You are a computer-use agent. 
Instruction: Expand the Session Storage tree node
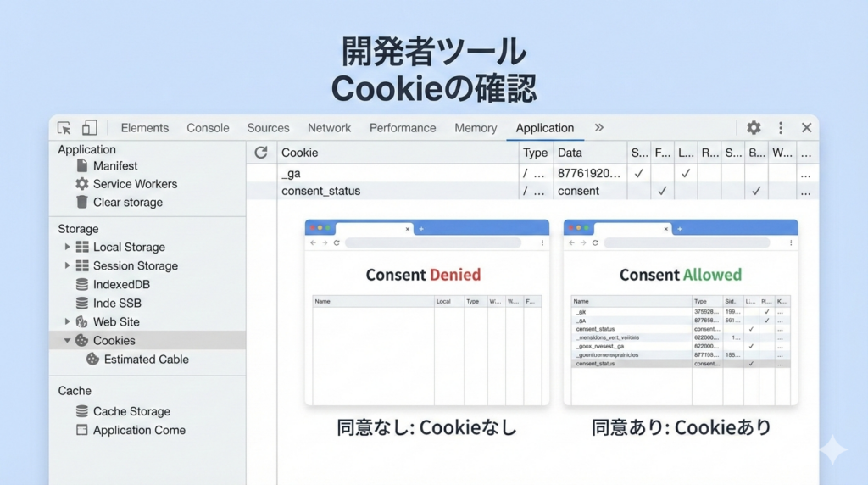tap(67, 265)
